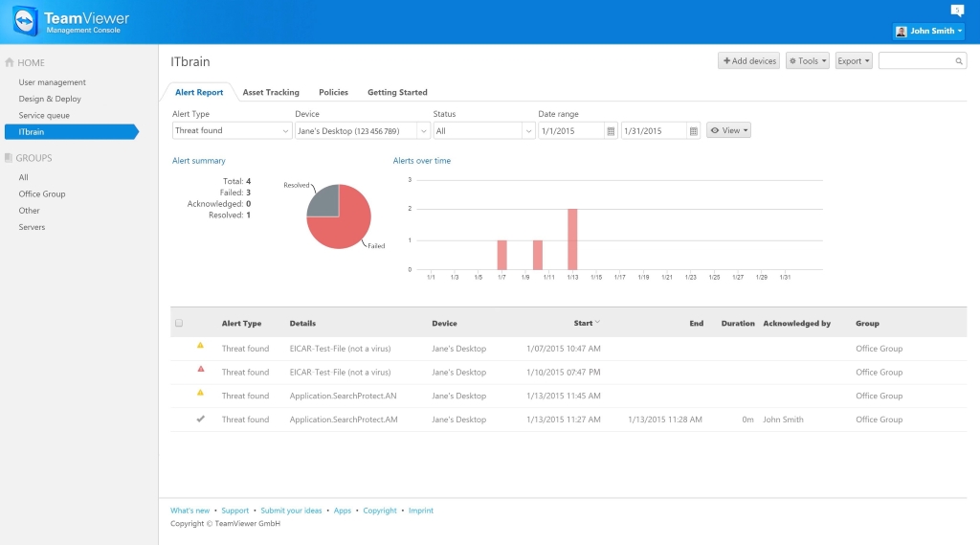This screenshot has height=545, width=980.
Task: Click the 1/13/2015 11:28 AM end time
Action: point(665,420)
